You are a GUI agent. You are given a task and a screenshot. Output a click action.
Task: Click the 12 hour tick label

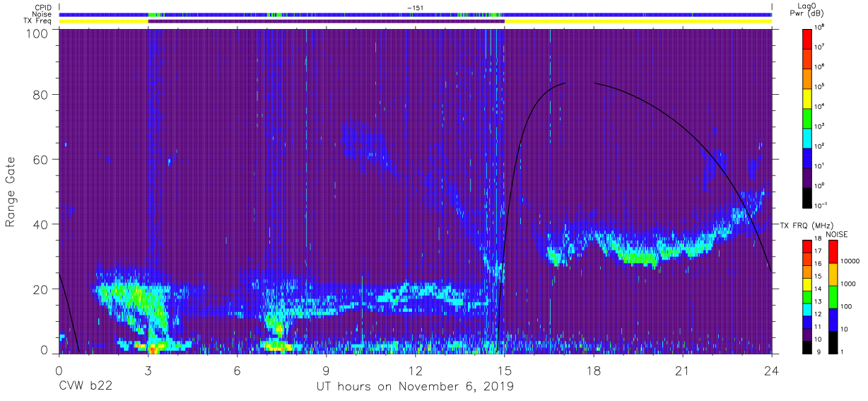click(415, 371)
